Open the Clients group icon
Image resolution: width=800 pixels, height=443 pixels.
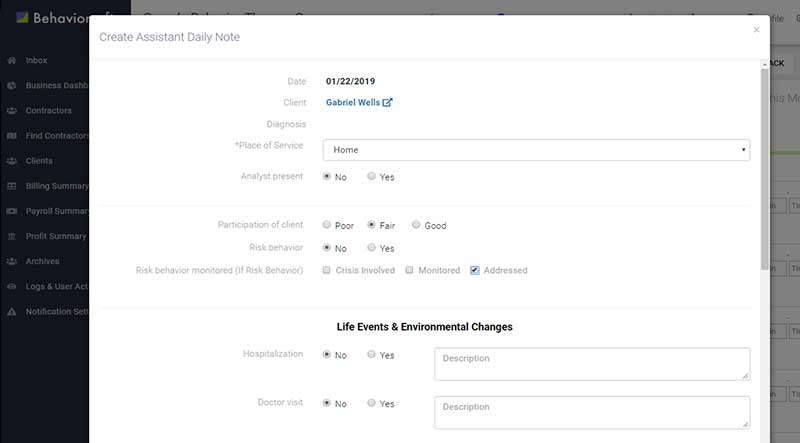point(11,160)
